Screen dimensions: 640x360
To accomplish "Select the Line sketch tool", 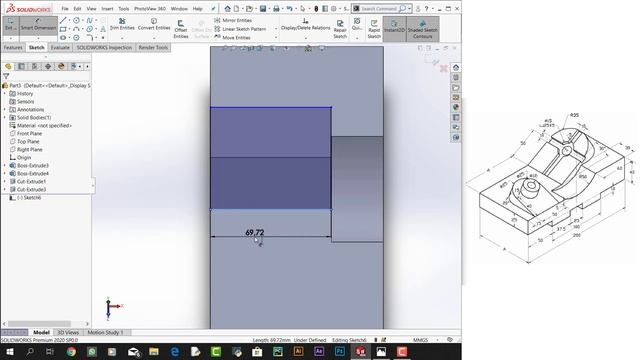I will coord(63,20).
